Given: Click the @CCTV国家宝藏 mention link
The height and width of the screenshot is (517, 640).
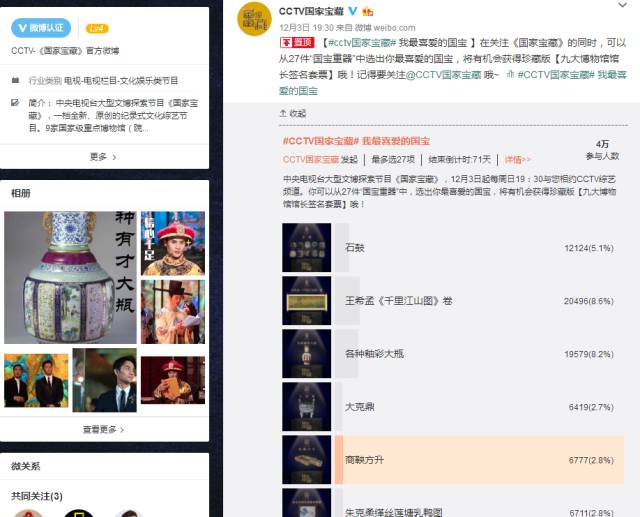Looking at the screenshot, I should [x=443, y=75].
